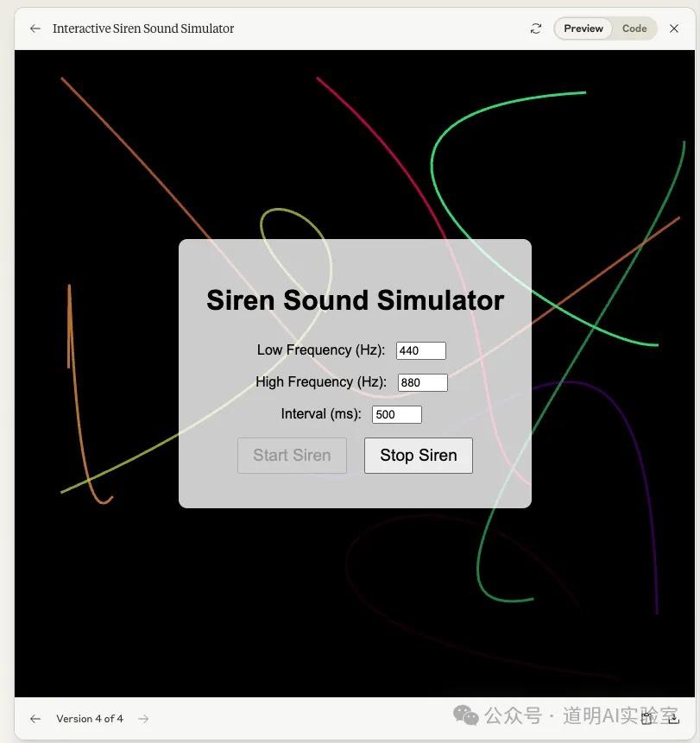Focus the High Frequency (Hz) input
Image resolution: width=700 pixels, height=743 pixels.
pyautogui.click(x=422, y=381)
